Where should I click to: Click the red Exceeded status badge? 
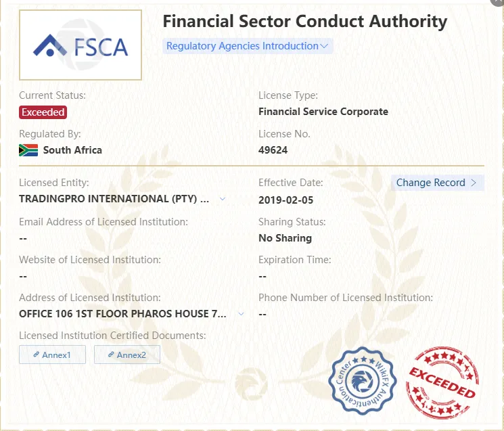(43, 112)
